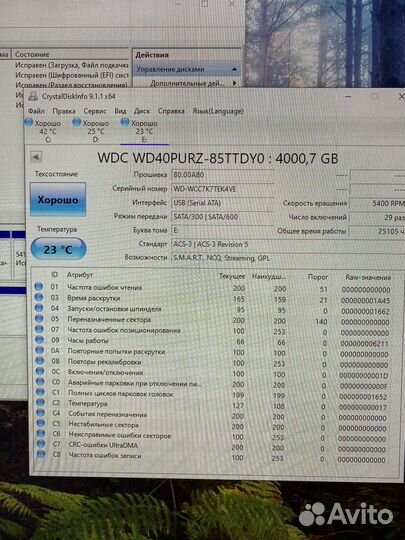Select the Переназначенные сектора attribute name
Screen dimensions: 405x540
(x=109, y=320)
